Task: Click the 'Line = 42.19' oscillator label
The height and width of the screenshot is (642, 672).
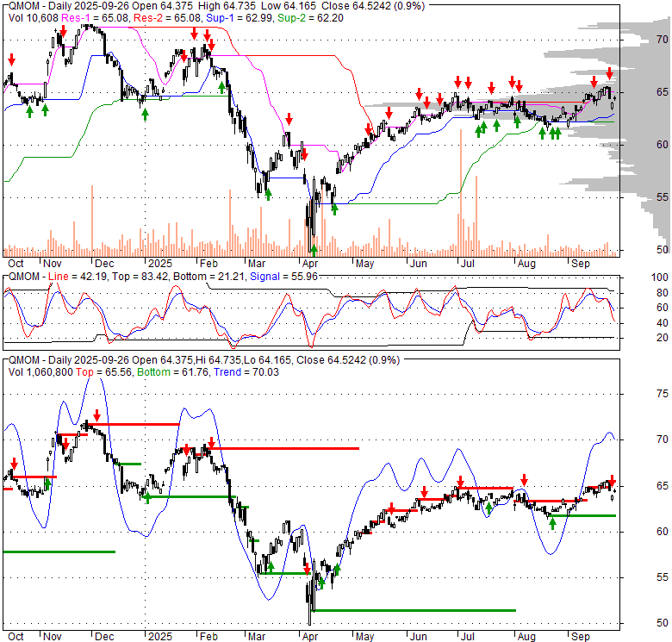Action: pos(77,277)
